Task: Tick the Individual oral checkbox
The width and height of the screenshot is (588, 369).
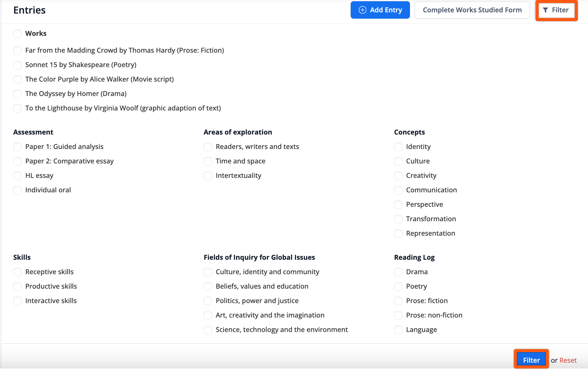Action: [x=17, y=190]
